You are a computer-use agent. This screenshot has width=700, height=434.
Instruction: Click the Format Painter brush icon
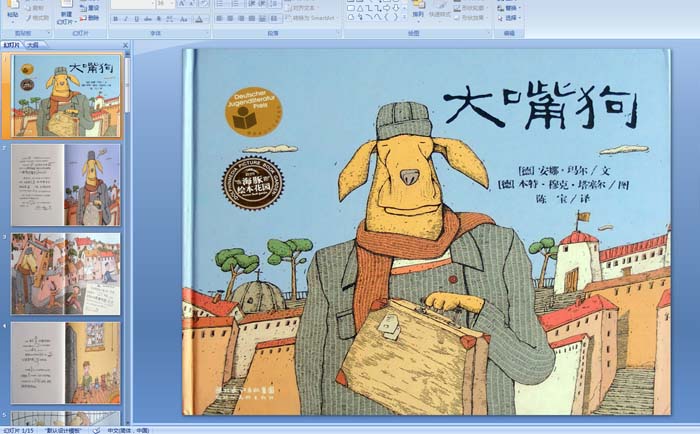tap(29, 18)
